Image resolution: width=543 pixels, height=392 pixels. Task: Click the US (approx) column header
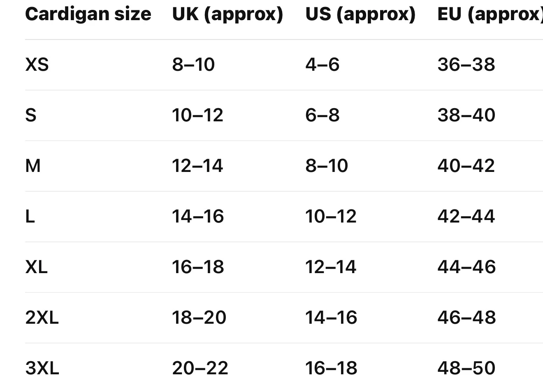click(x=360, y=14)
